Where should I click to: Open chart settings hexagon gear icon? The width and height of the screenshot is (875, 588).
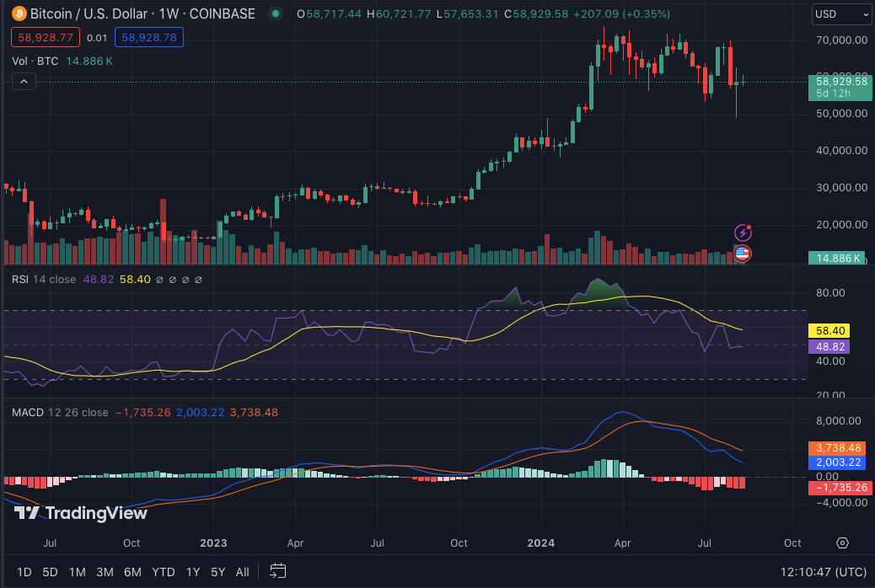(x=841, y=543)
